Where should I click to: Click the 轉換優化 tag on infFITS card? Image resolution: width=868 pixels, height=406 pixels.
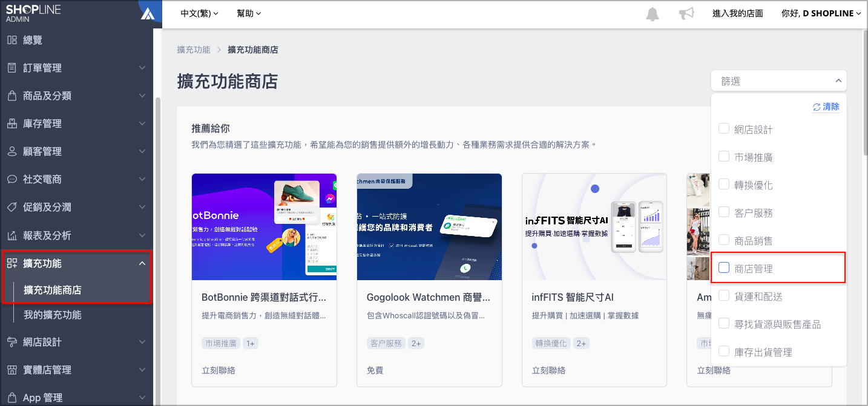(x=551, y=343)
